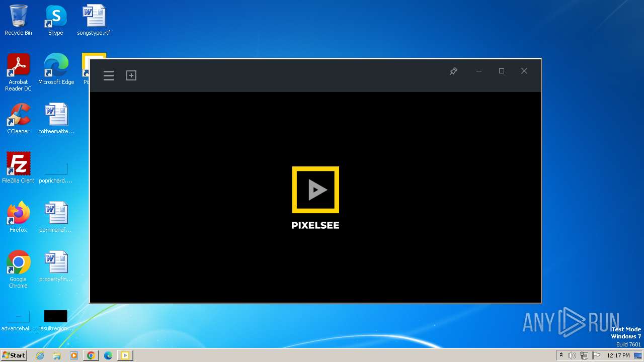Select the document icon labelled pornmanuf…
Viewport: 644px width, 362px height.
[x=56, y=217]
